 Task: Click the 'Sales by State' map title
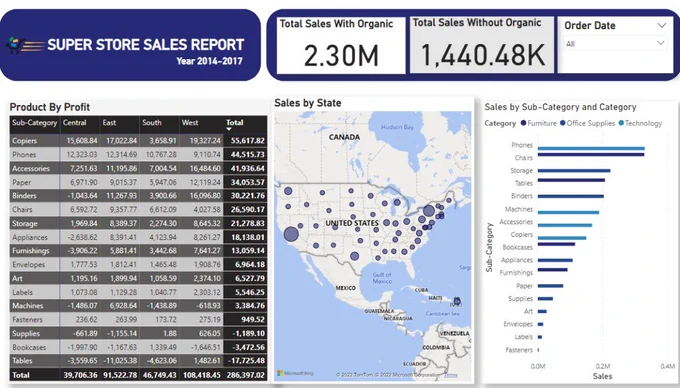[x=307, y=103]
